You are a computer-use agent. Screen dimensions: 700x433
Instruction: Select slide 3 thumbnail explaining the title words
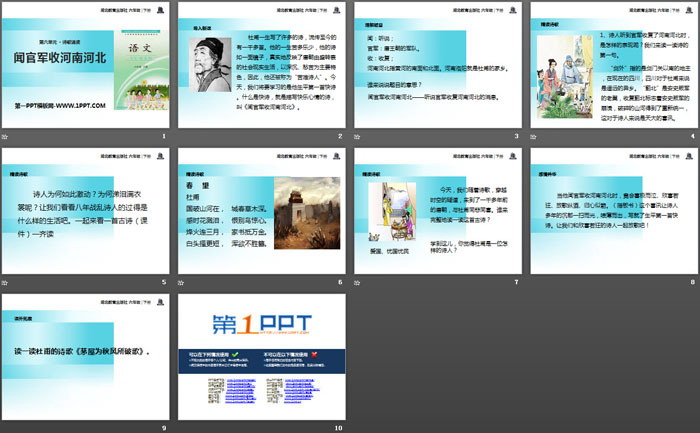tap(438, 65)
